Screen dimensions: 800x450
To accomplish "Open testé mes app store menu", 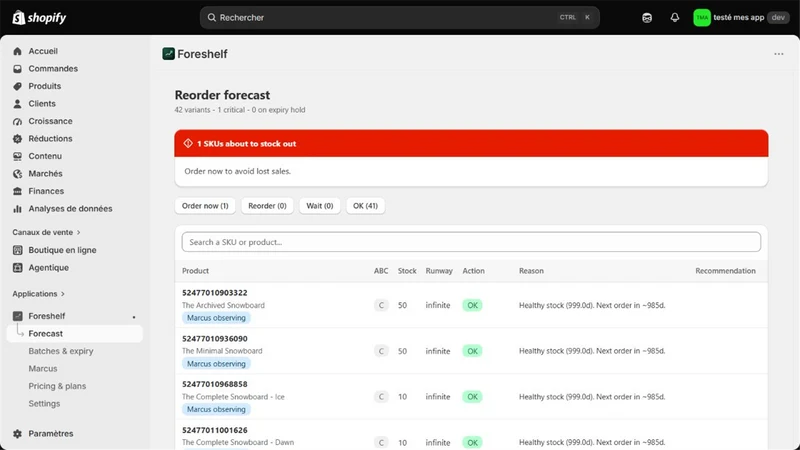I will click(738, 17).
